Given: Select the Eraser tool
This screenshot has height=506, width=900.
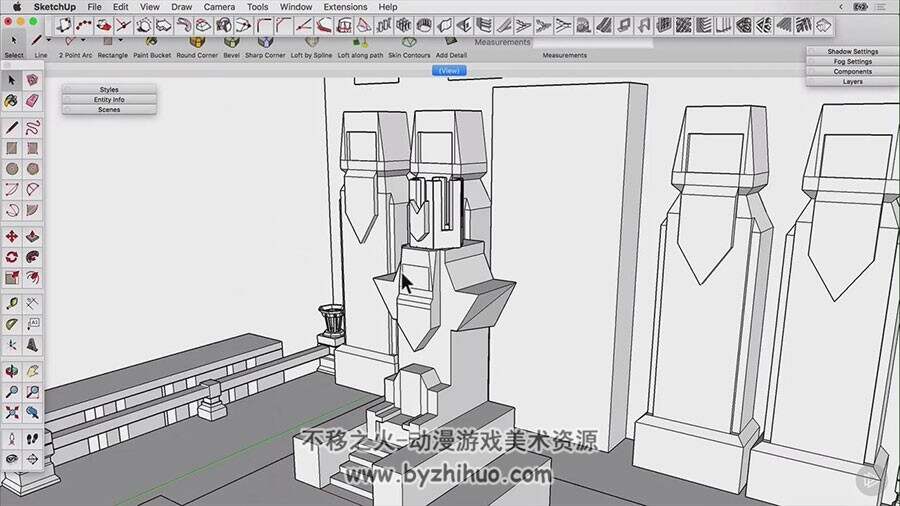Looking at the screenshot, I should [x=33, y=102].
